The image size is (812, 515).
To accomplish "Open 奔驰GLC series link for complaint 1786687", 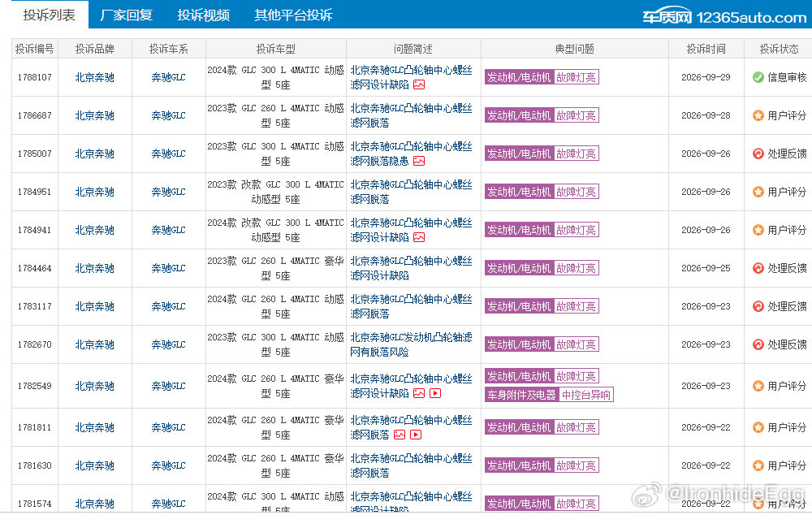I will (x=168, y=115).
